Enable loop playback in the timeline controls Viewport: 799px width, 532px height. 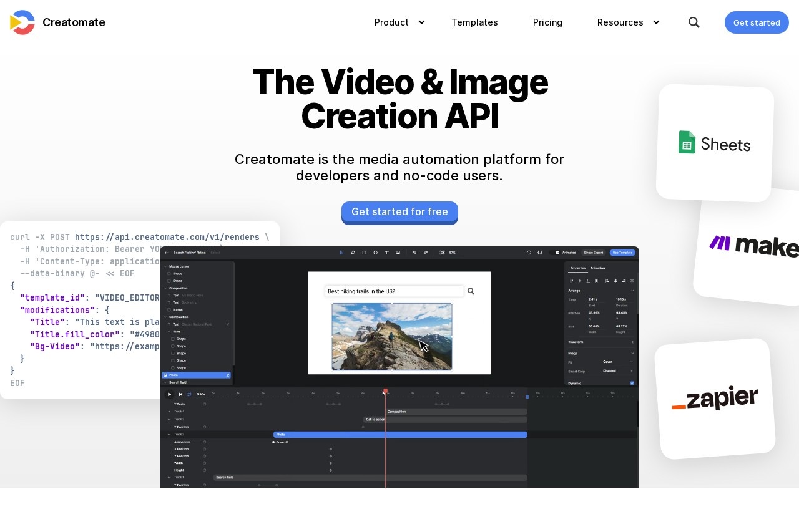[x=189, y=394]
